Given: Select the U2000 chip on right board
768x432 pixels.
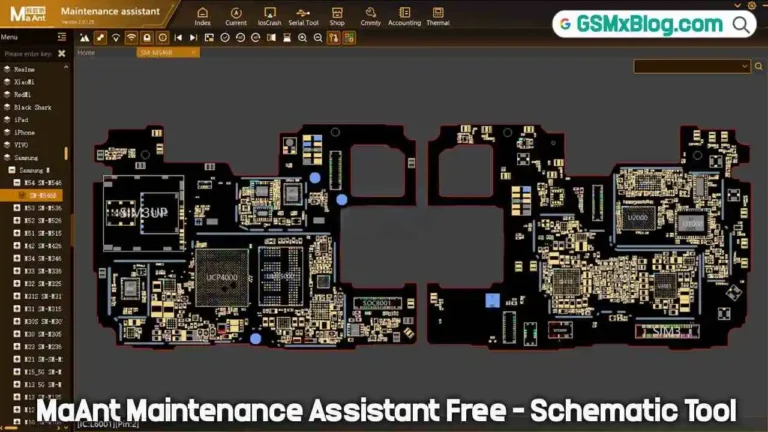Looking at the screenshot, I should pos(637,217).
